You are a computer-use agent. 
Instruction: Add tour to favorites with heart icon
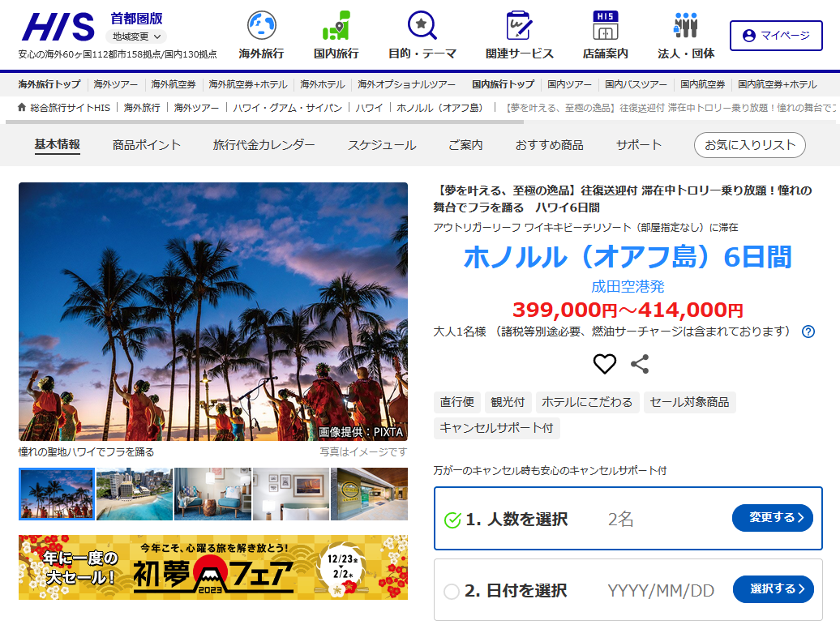tap(604, 364)
